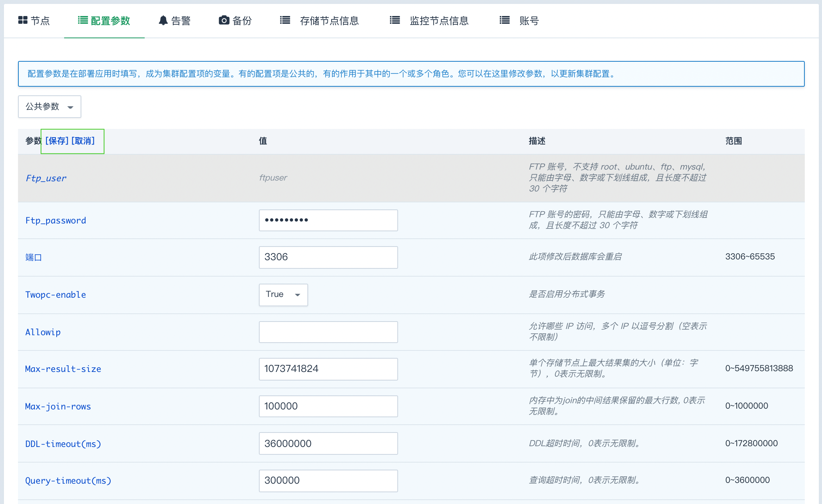
Task: Click the DDL-timeout(ms) parameter name
Action: pos(63,444)
